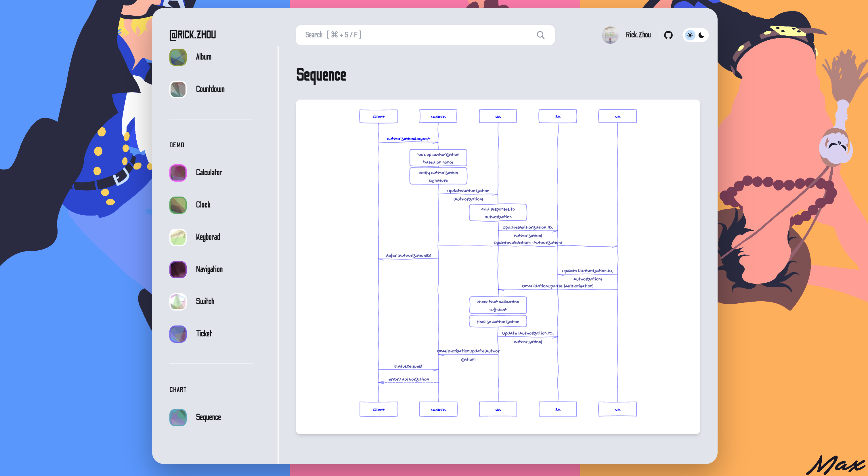Open the Navigation demo icon
The height and width of the screenshot is (476, 868).
click(177, 269)
